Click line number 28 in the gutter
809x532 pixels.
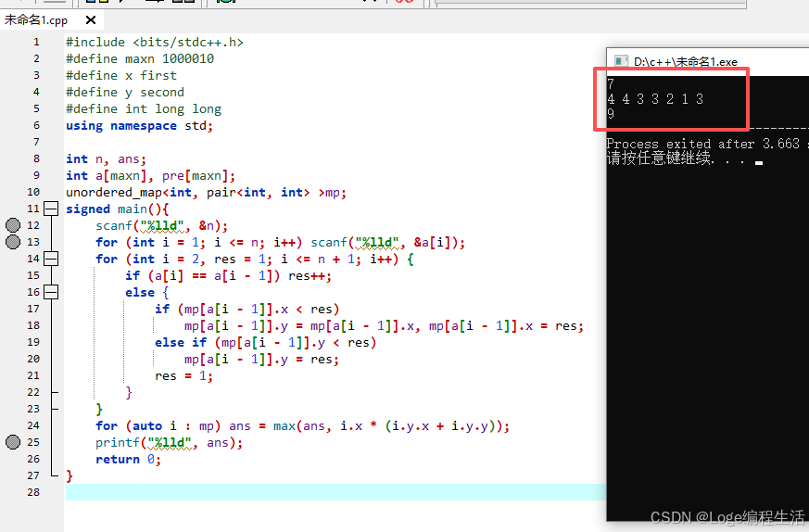pos(33,492)
